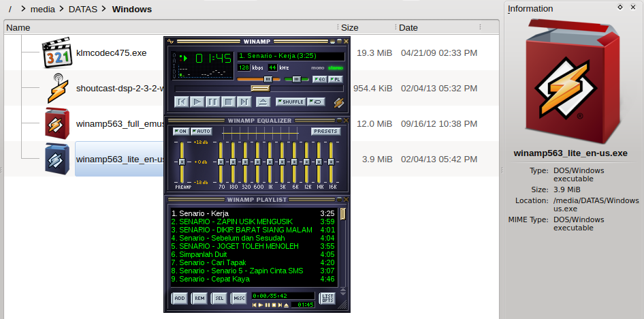The image size is (644, 319).
Task: Click the 01:45 time display in main window
Action: 213,59
